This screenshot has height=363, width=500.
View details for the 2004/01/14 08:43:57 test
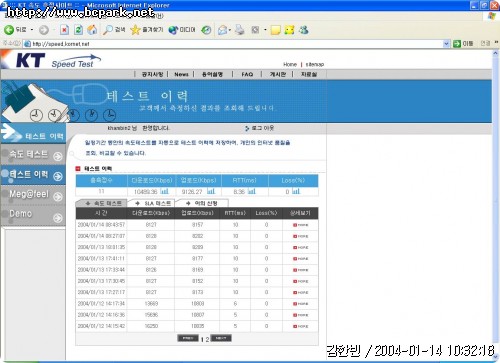tap(300, 225)
